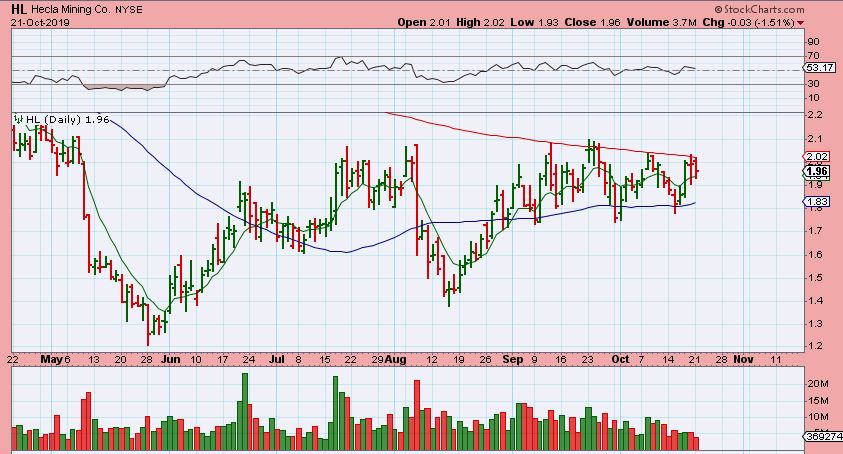The width and height of the screenshot is (843, 454).
Task: Click the 10M volume axis label
Action: pyautogui.click(x=818, y=417)
